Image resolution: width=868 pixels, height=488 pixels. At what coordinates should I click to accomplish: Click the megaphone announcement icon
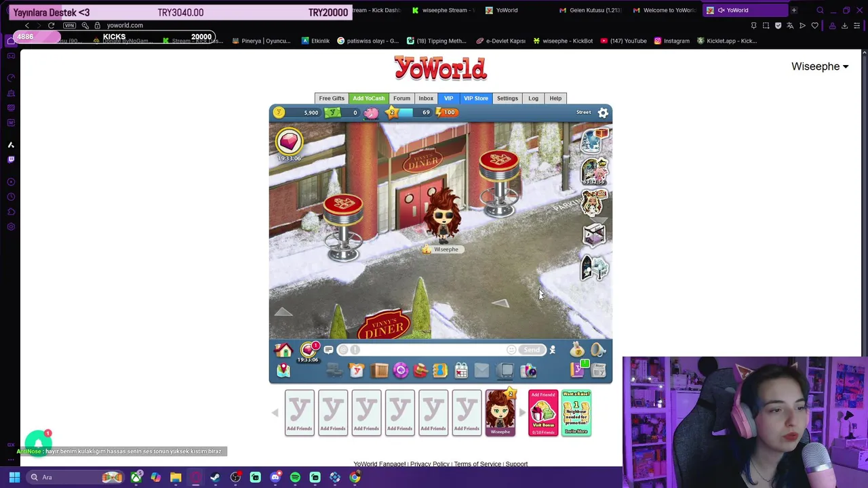click(597, 350)
